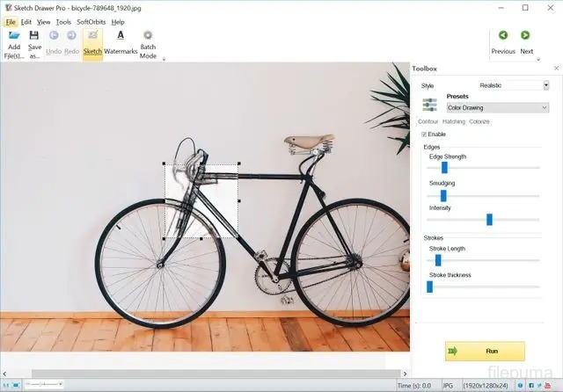Click the Run button

(485, 351)
